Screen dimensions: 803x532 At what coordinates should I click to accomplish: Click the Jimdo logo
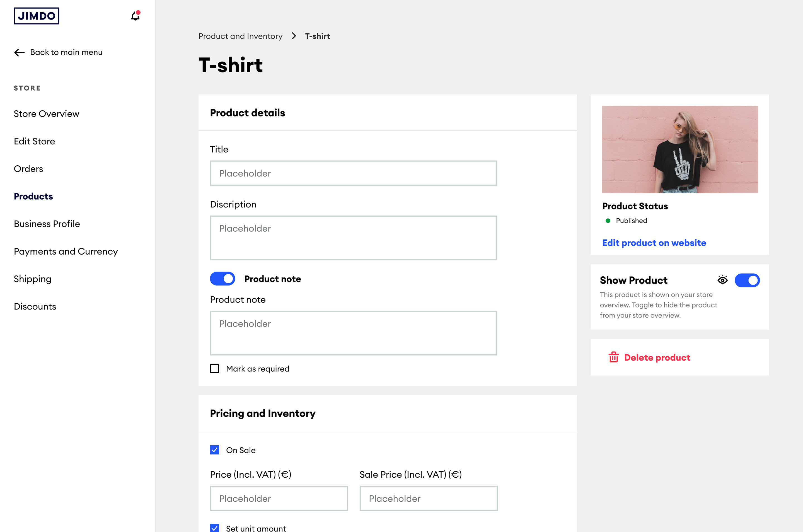coord(36,16)
